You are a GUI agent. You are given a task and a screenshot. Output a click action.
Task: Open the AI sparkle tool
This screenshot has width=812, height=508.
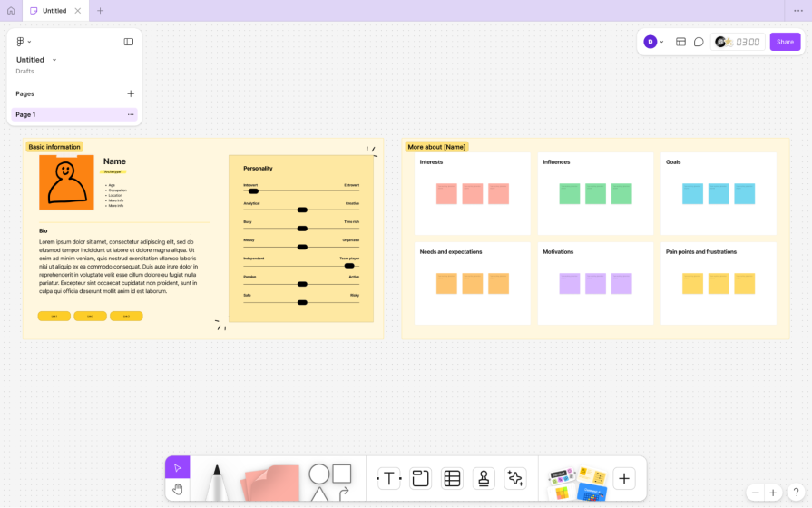click(x=515, y=478)
